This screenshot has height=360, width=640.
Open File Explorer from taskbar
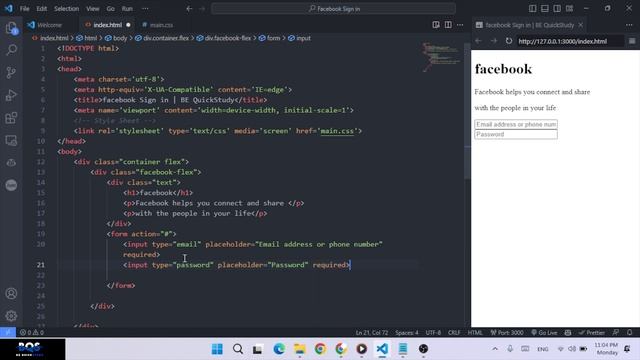pyautogui.click(x=300, y=349)
